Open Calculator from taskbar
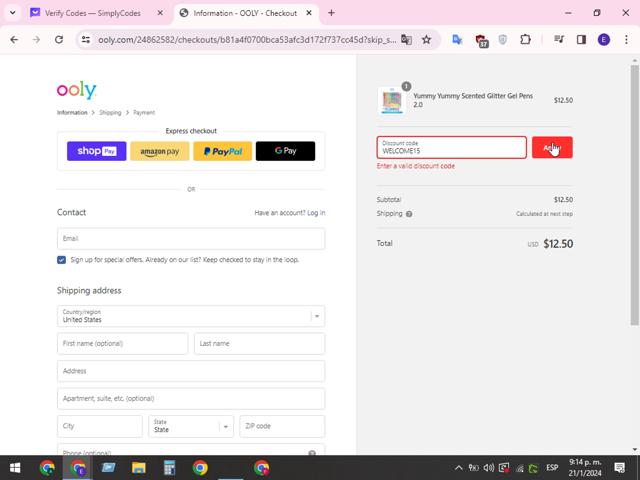This screenshot has height=480, width=640. point(169,468)
